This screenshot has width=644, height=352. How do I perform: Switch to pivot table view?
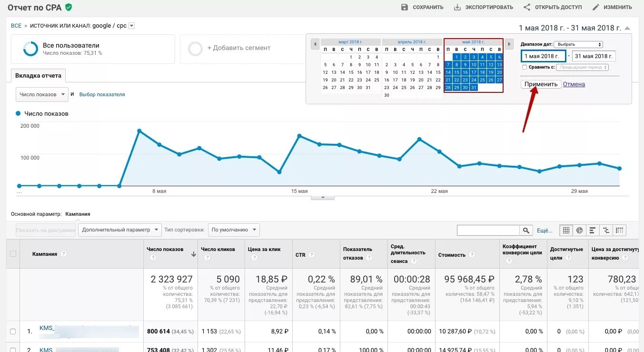(619, 231)
